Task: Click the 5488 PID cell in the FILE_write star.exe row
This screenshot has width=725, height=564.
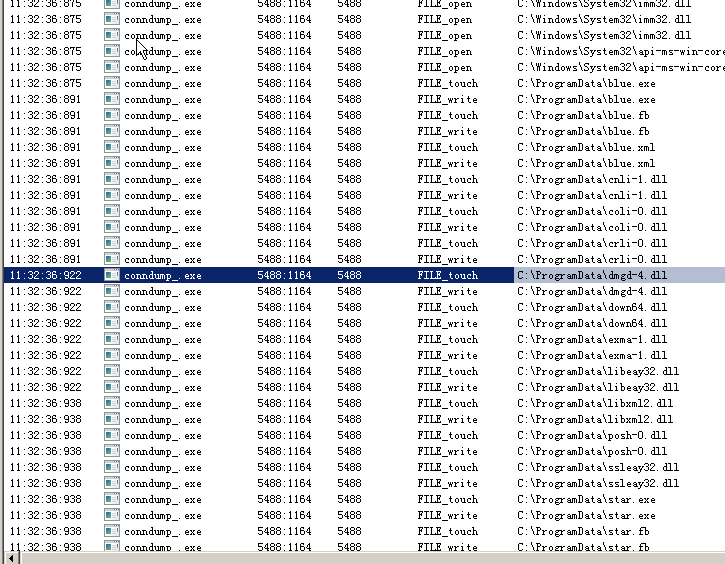Action: [x=349, y=515]
